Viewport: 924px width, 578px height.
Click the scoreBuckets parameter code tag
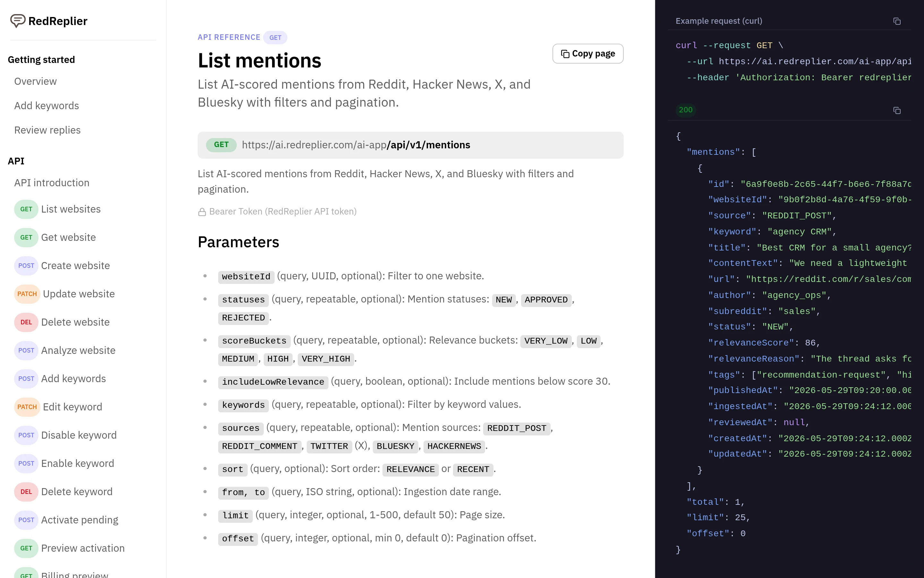tap(254, 341)
